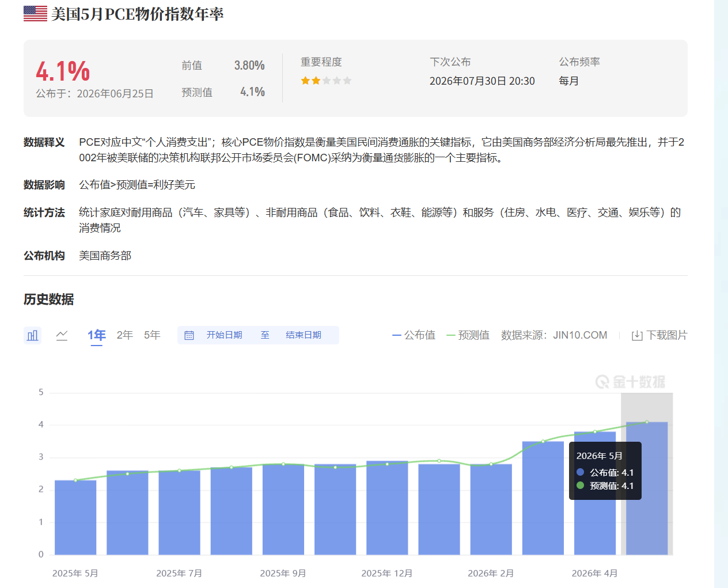Click the tooltip 预测值: 4.1 entry

[x=605, y=486]
